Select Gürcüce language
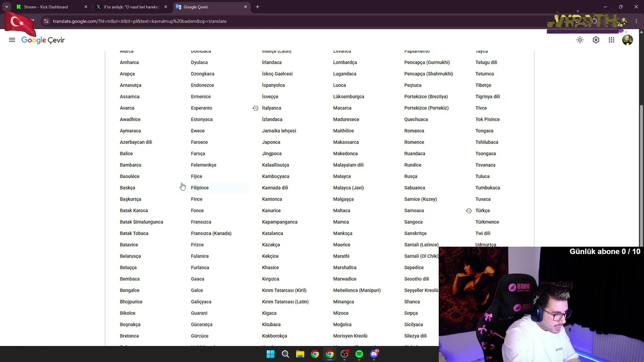The width and height of the screenshot is (644, 362). 200,336
